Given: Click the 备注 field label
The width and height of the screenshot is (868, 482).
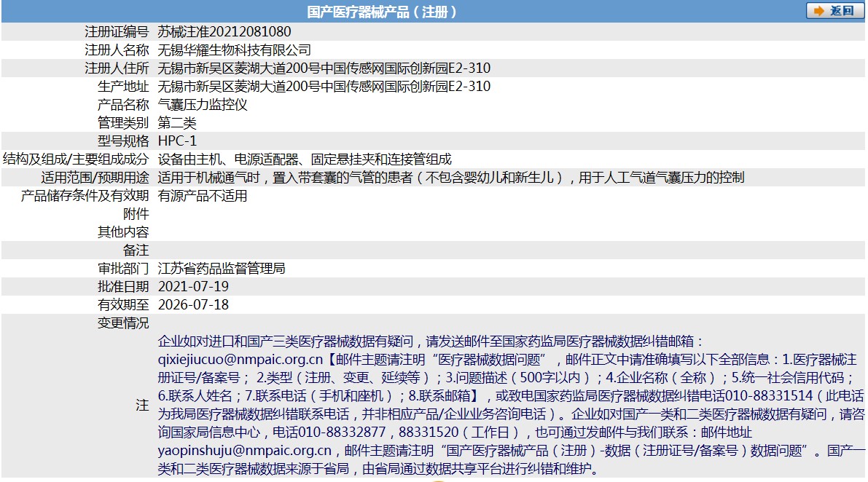Looking at the screenshot, I should [136, 251].
